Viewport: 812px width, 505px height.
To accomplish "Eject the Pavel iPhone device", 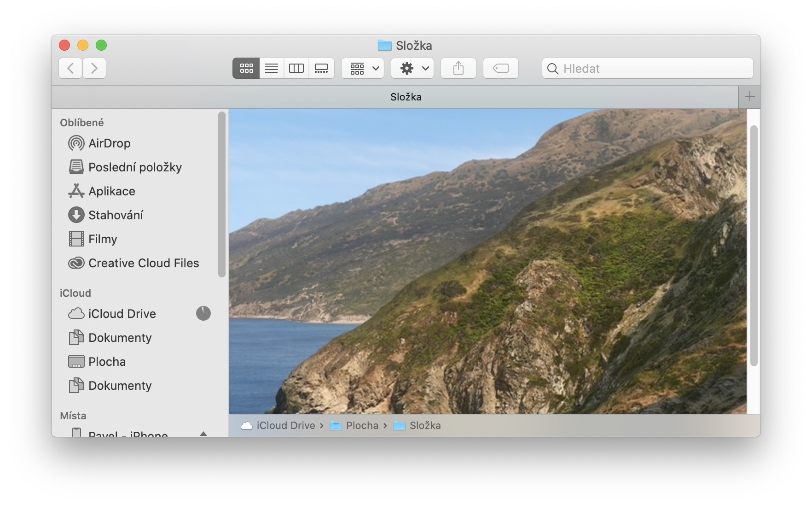I will pos(203,433).
